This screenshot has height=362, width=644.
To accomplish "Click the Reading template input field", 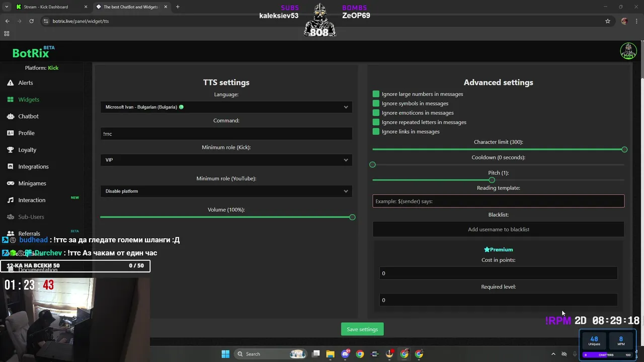I will pos(498,201).
